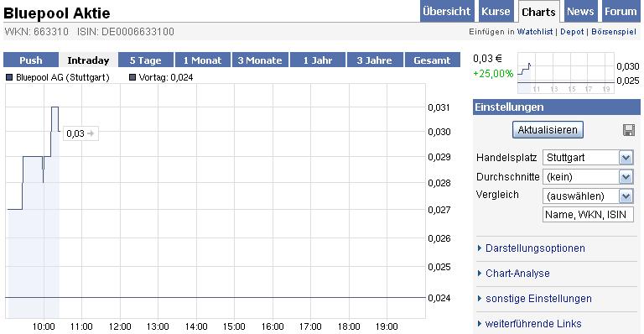Show the 5 Tage chart
644x334 pixels.
click(146, 60)
